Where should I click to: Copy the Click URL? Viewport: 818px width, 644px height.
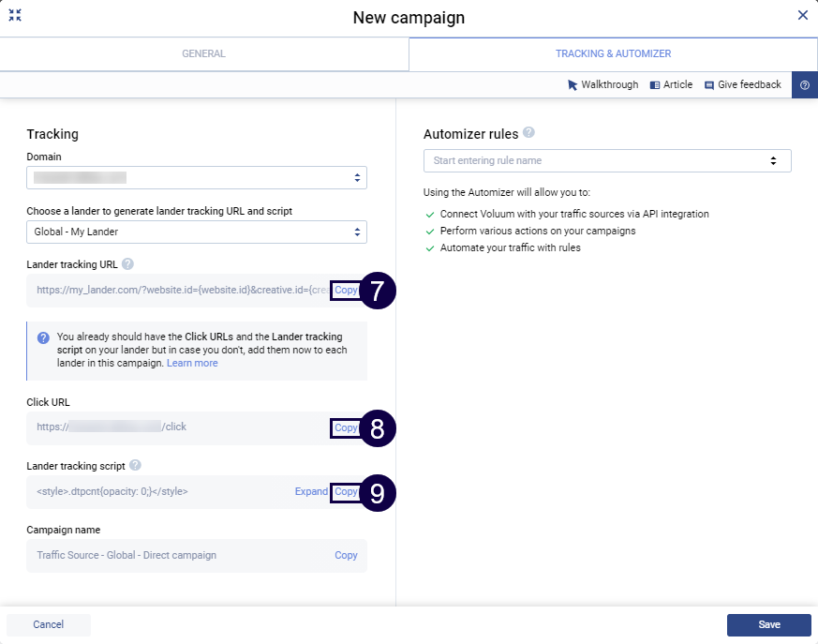pyautogui.click(x=345, y=427)
